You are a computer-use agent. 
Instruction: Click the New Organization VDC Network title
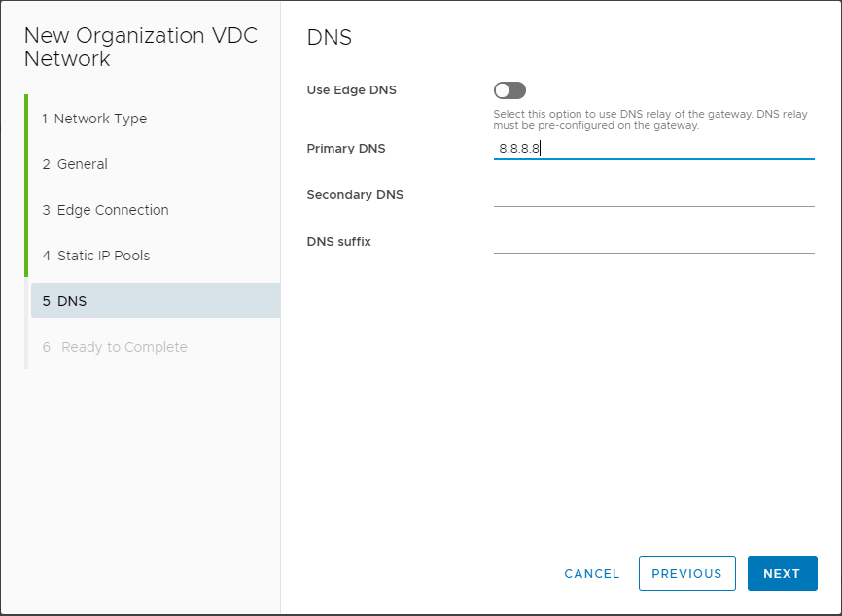coord(141,48)
